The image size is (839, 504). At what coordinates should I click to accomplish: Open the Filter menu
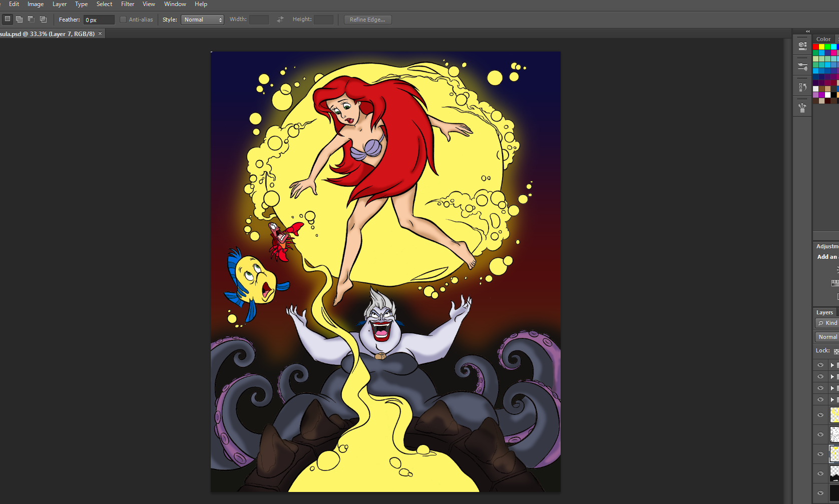pyautogui.click(x=128, y=4)
